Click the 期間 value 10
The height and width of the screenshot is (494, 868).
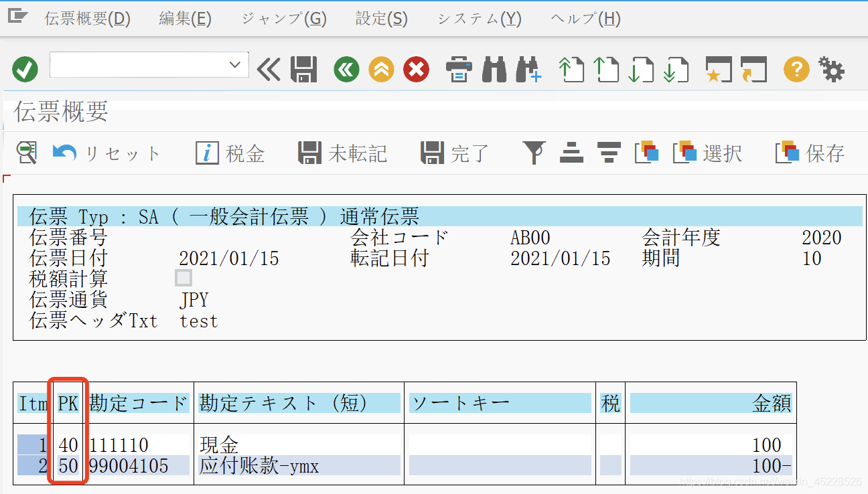(x=812, y=258)
